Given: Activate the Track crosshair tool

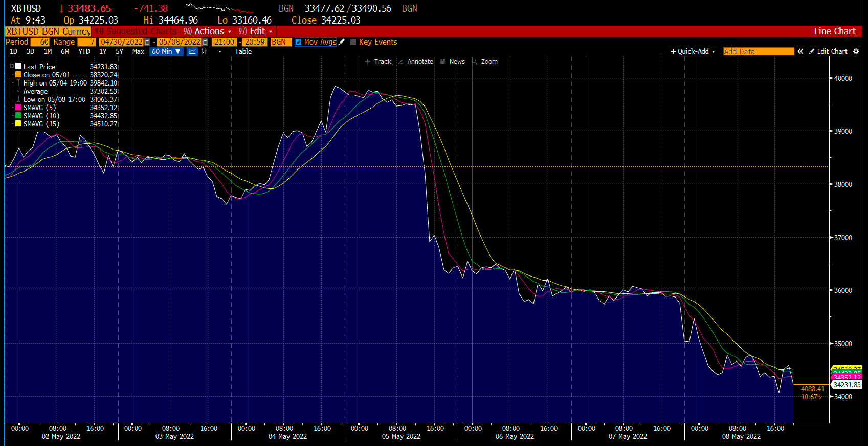Looking at the screenshot, I should [378, 62].
